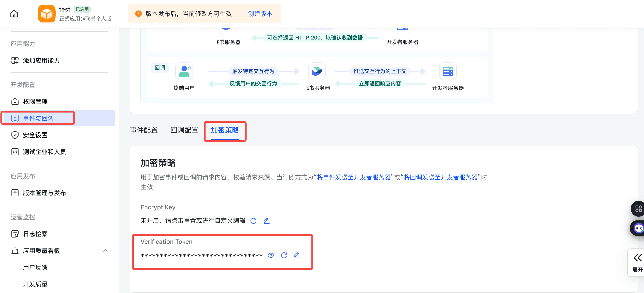
Task: Switch to the 事件配置 tab
Action: [144, 130]
